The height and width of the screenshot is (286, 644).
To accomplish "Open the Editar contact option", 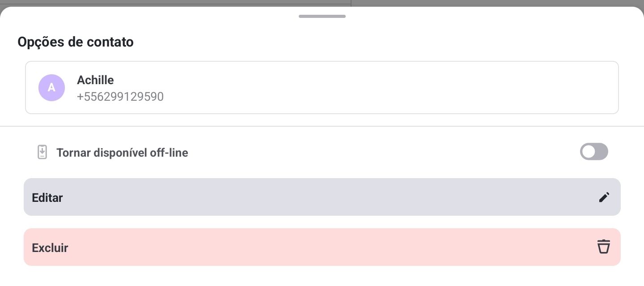I will (322, 197).
